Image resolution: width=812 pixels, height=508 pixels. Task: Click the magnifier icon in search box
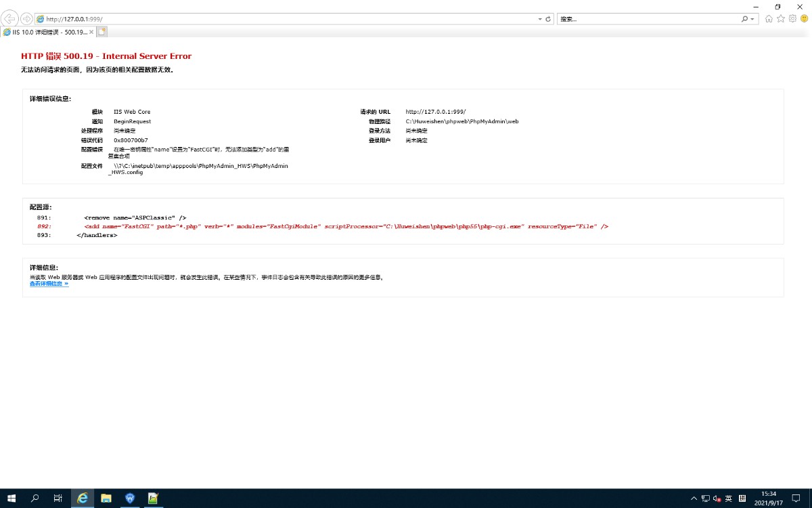click(745, 19)
